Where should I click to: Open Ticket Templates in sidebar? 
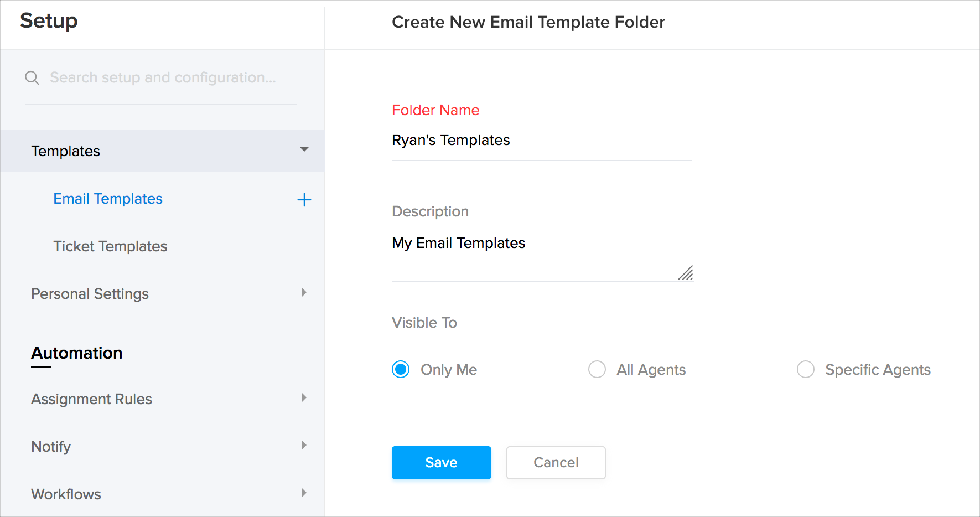[x=110, y=246]
